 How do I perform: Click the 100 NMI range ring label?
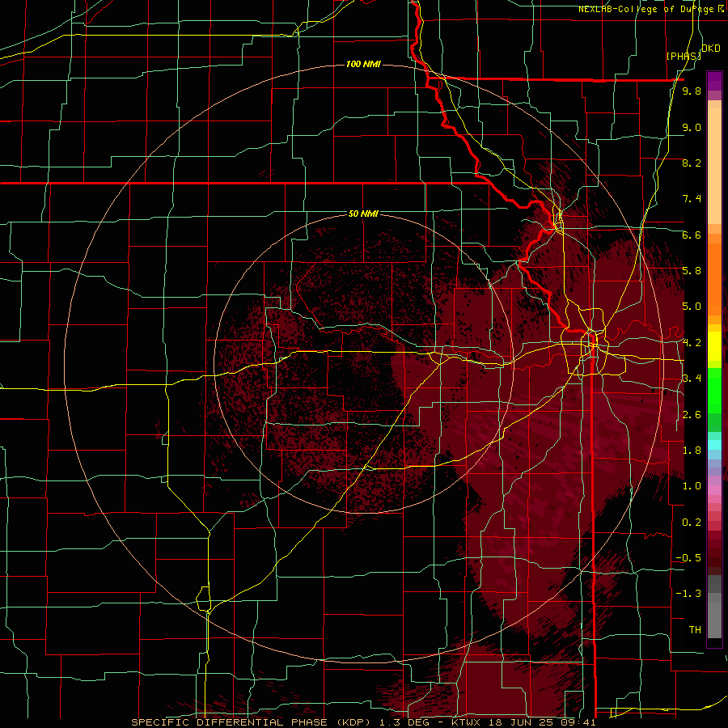[x=363, y=64]
